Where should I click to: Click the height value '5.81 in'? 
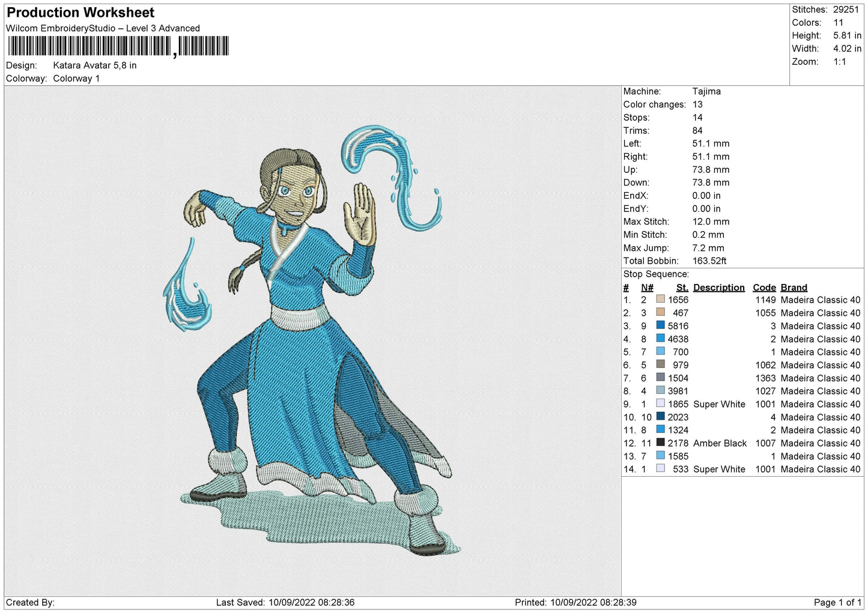coord(847,36)
